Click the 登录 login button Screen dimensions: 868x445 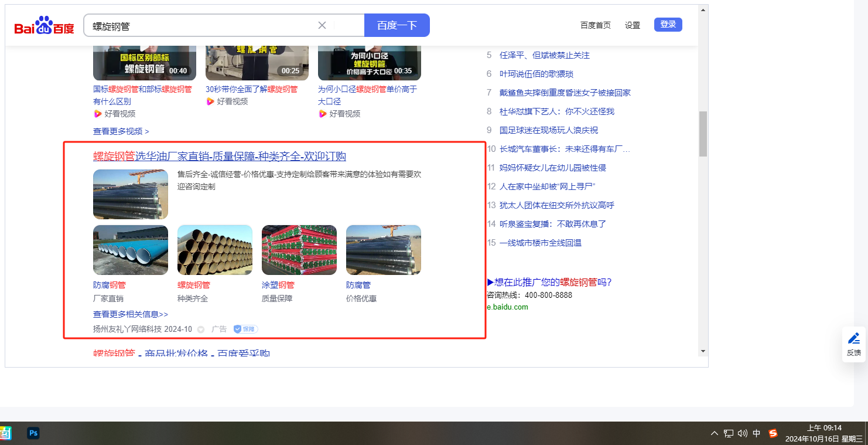click(668, 25)
